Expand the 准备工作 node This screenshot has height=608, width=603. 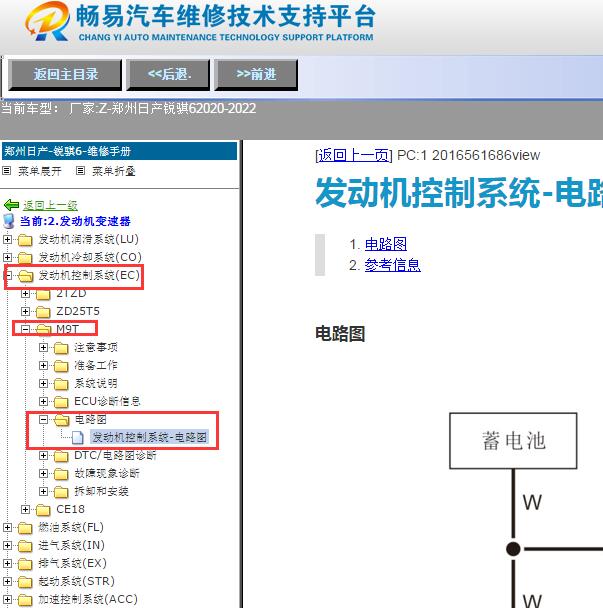(x=43, y=365)
